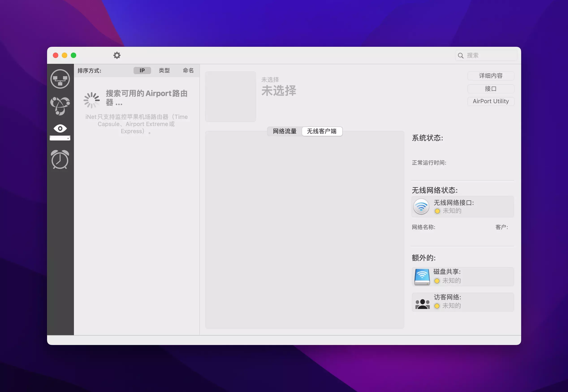Open the Network Scanner sidebar icon
568x392 pixels.
click(x=60, y=79)
